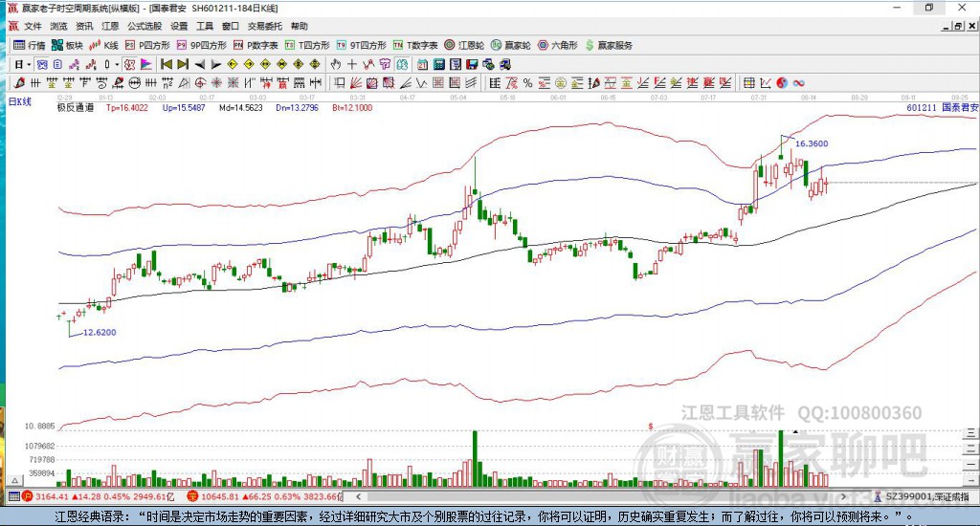Open the 浏览 menu
This screenshot has height=526, width=980.
(x=58, y=26)
